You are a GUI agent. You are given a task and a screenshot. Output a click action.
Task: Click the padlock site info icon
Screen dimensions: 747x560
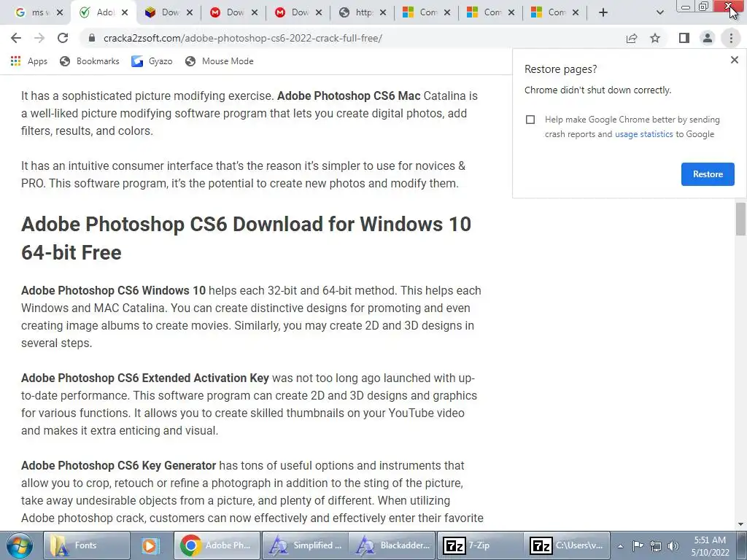pos(92,38)
